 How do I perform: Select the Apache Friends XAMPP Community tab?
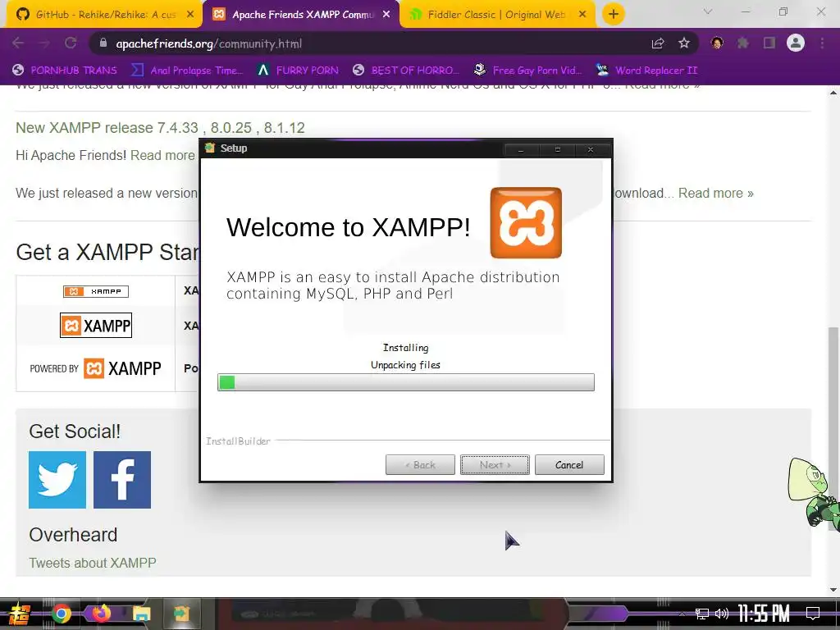tap(300, 15)
